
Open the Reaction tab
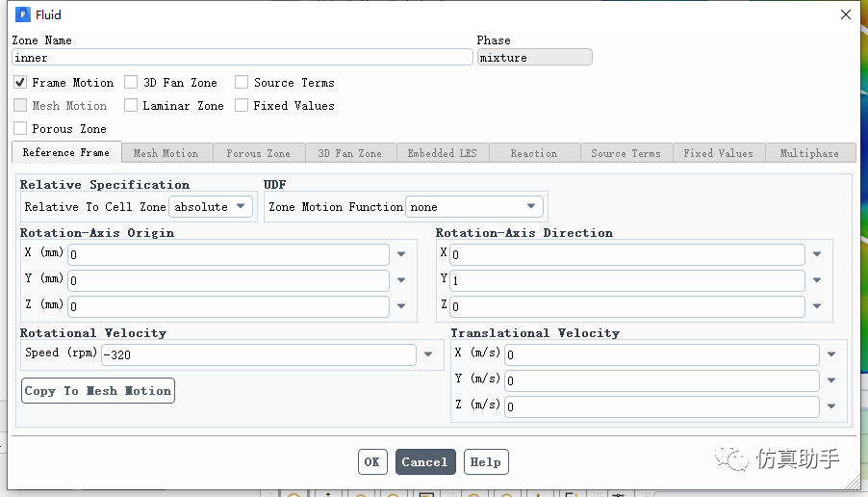click(534, 153)
